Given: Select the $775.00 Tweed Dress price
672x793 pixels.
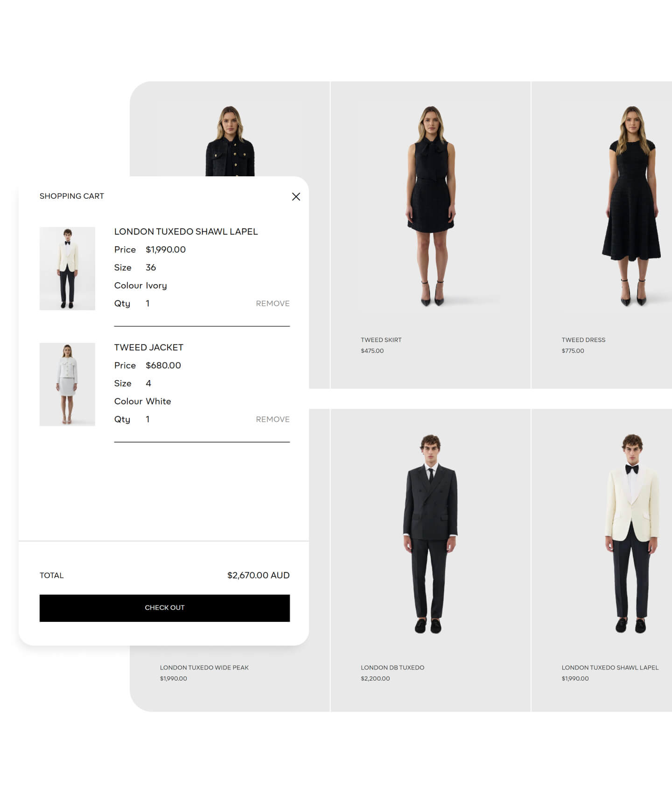Looking at the screenshot, I should (x=573, y=351).
